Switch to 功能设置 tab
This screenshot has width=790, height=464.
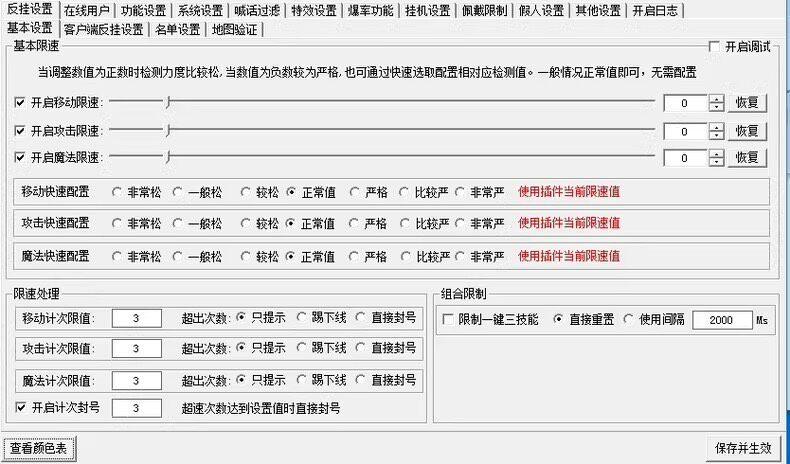tap(144, 10)
